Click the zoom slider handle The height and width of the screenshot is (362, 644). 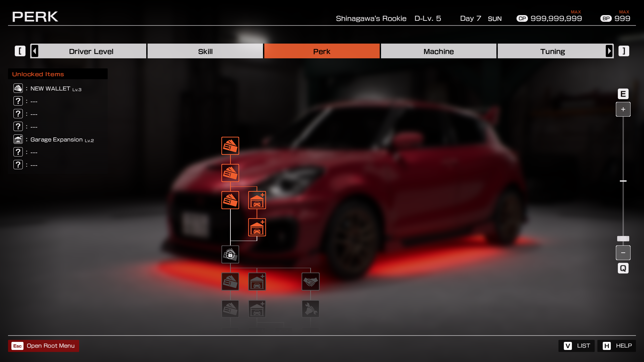(623, 239)
